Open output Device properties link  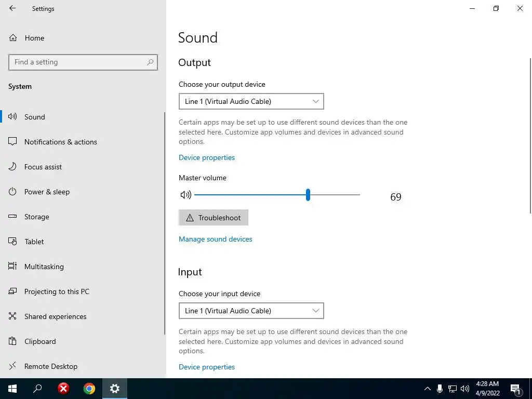pos(207,157)
